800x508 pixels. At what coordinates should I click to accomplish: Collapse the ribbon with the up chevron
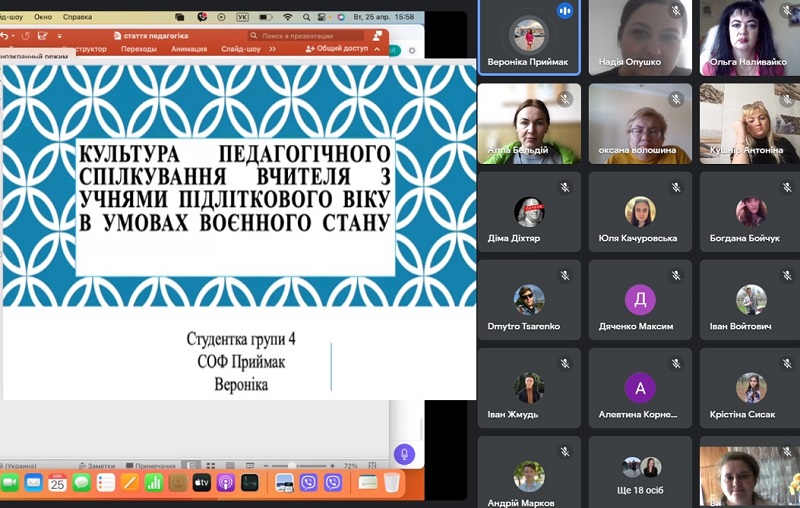[x=377, y=49]
